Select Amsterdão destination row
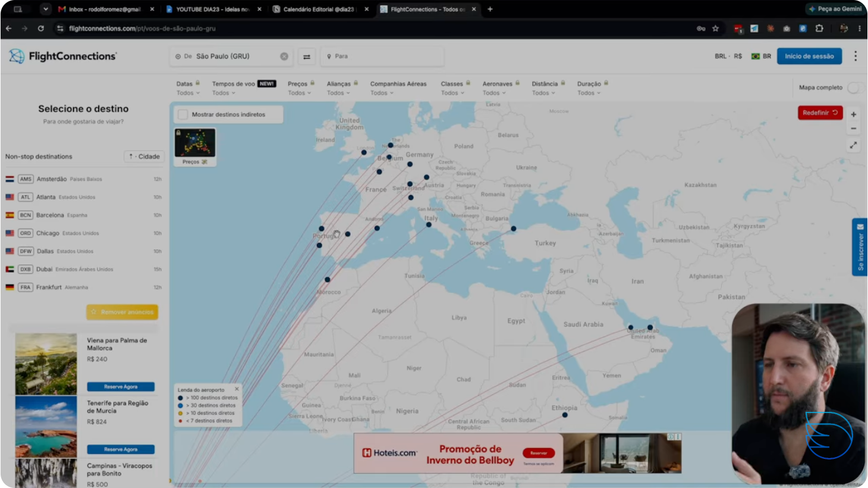This screenshot has height=488, width=868. click(83, 179)
